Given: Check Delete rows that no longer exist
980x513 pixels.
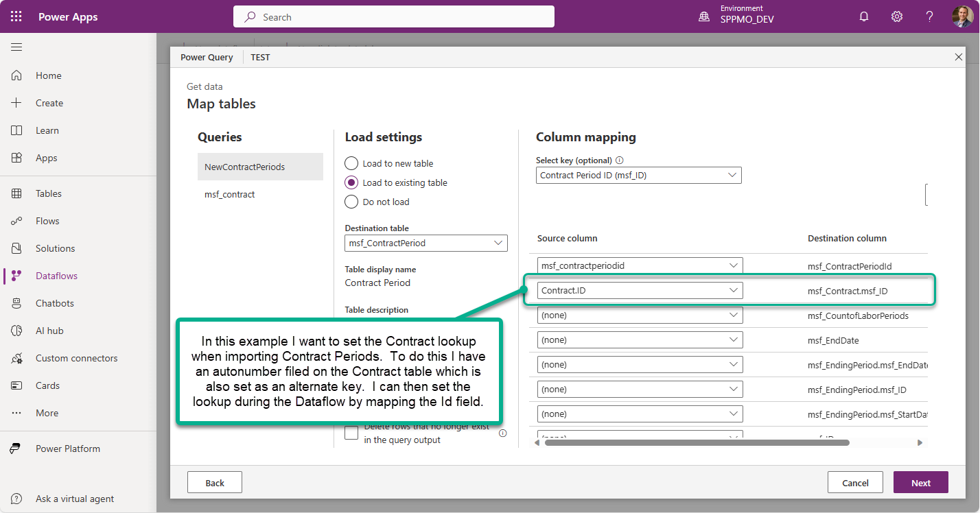Looking at the screenshot, I should point(351,433).
